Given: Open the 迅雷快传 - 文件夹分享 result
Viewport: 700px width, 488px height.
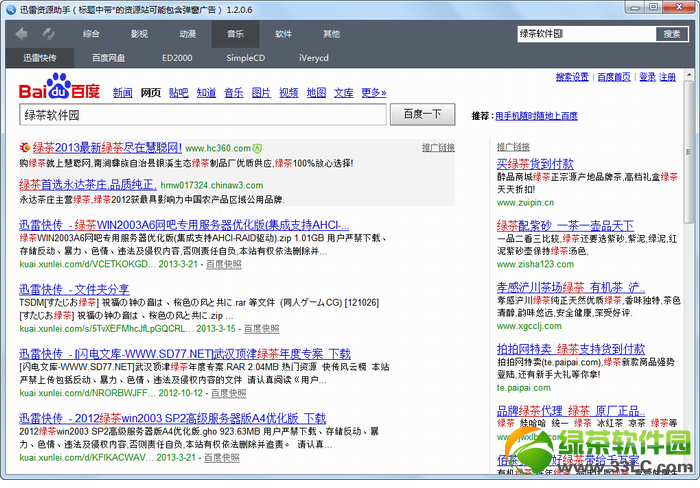Looking at the screenshot, I should [74, 289].
